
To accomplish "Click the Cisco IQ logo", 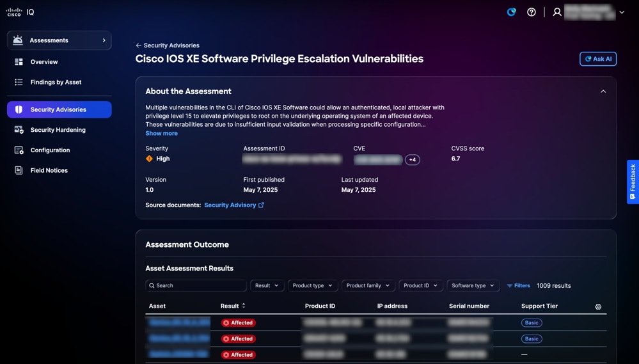I will [20, 12].
